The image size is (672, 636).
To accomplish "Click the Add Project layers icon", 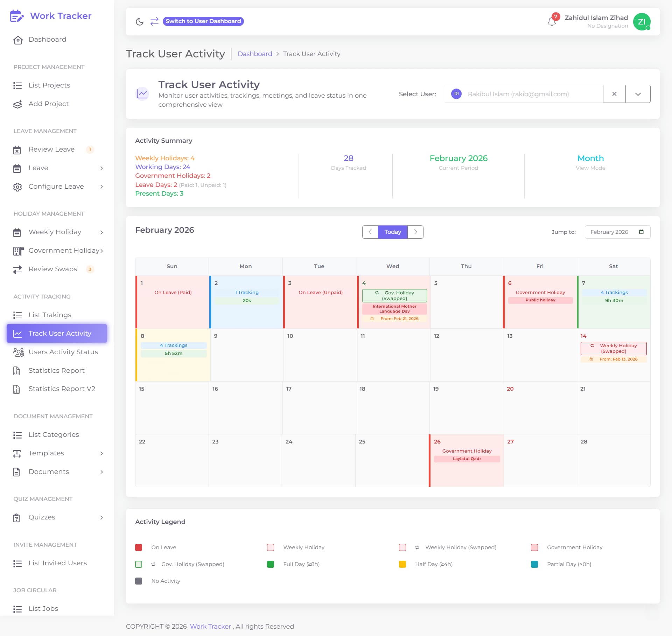I will pos(17,104).
